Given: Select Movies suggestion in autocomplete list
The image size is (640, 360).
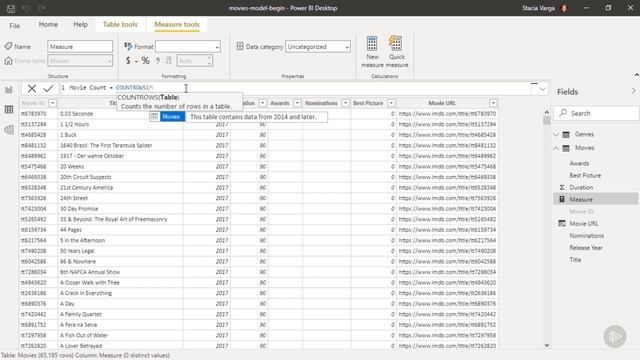Looking at the screenshot, I should (171, 117).
